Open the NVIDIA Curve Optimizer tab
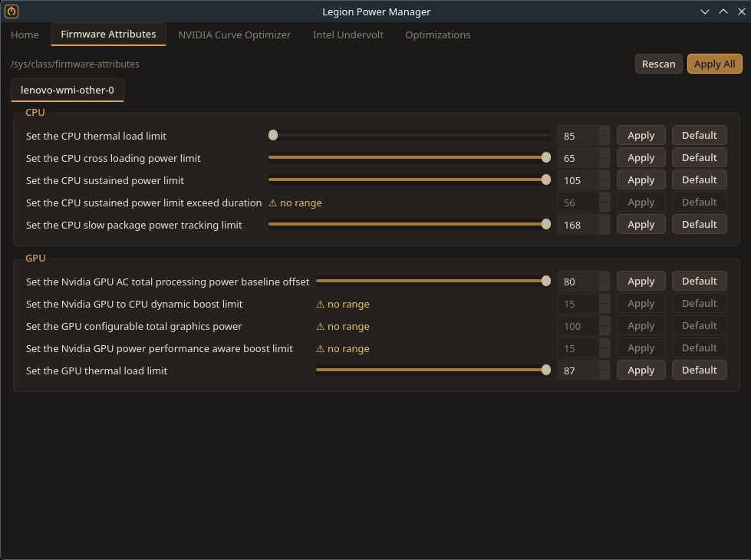Image resolution: width=751 pixels, height=560 pixels. pos(234,35)
